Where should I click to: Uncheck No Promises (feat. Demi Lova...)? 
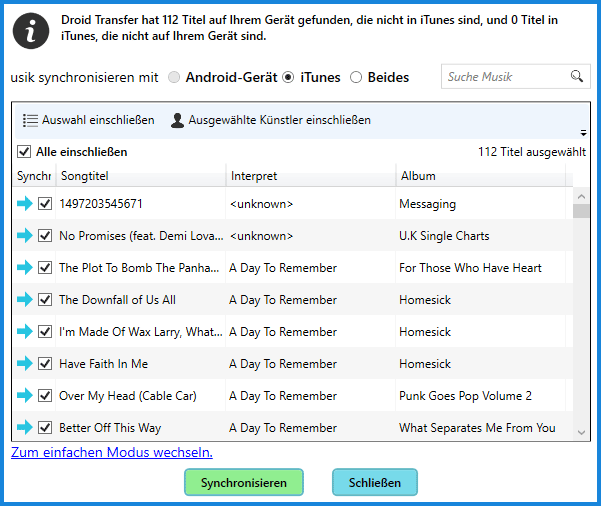45,235
